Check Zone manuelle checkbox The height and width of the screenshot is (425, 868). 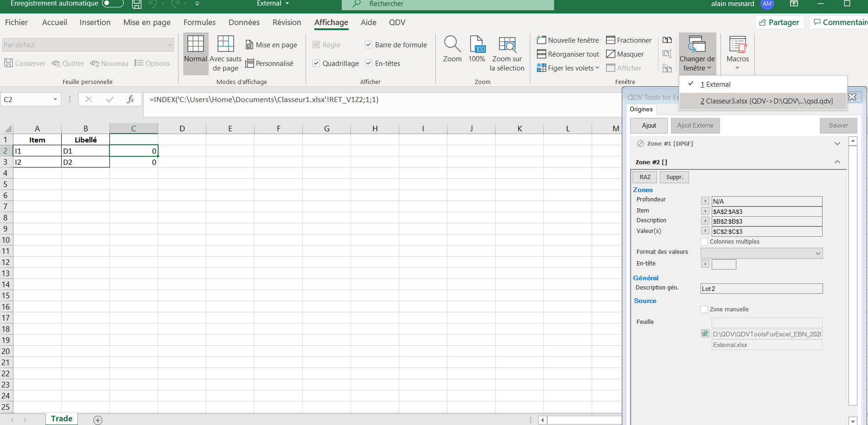pos(704,309)
